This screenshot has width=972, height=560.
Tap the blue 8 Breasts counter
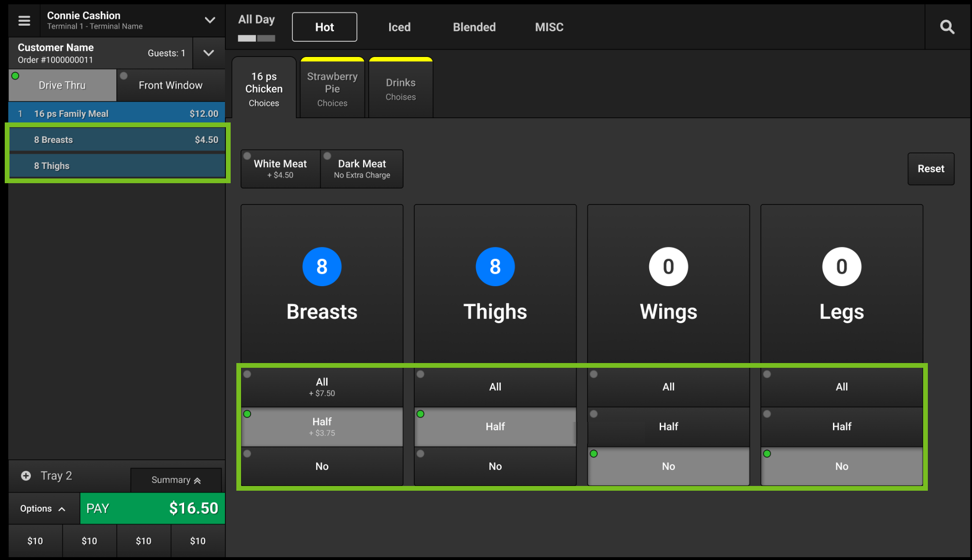[322, 267]
